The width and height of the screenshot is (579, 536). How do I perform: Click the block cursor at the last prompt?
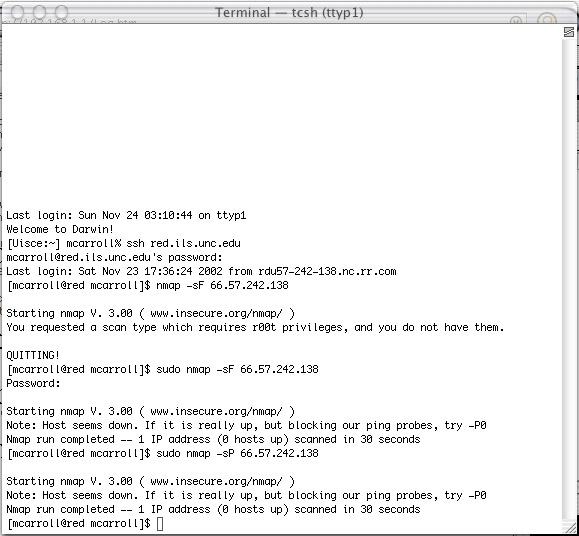pyautogui.click(x=160, y=523)
